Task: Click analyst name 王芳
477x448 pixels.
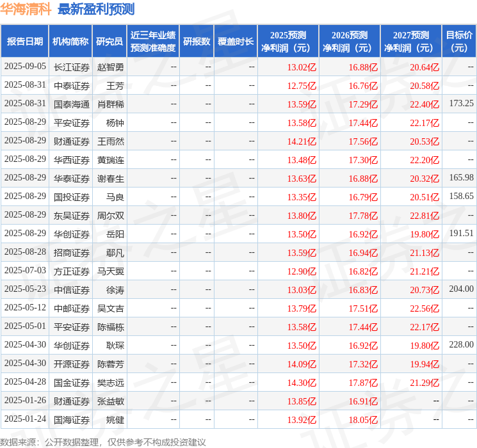Action: click(x=115, y=86)
